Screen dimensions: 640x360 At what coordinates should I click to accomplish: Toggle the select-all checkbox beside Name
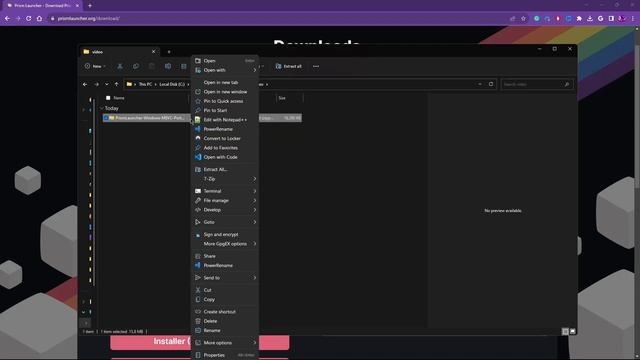click(x=108, y=98)
